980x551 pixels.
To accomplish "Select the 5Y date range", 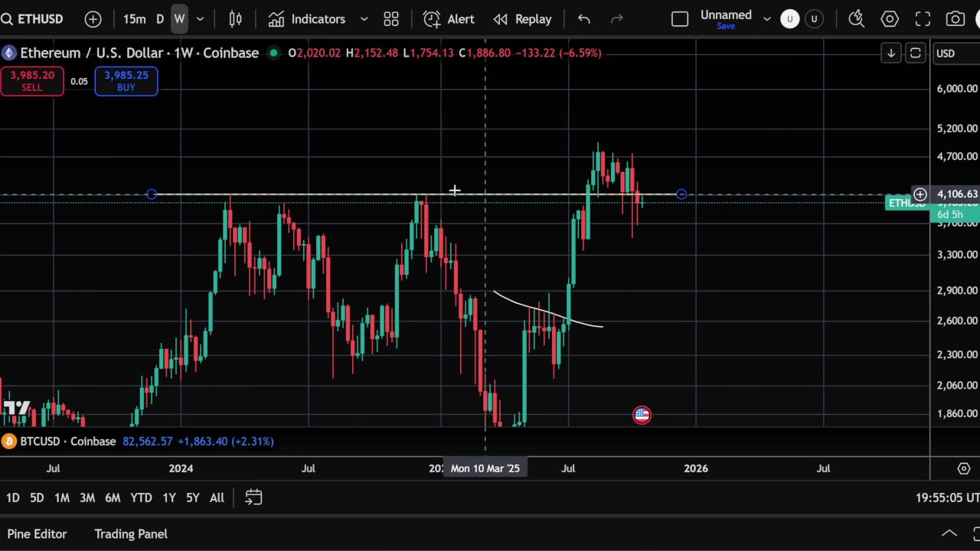I will click(193, 498).
